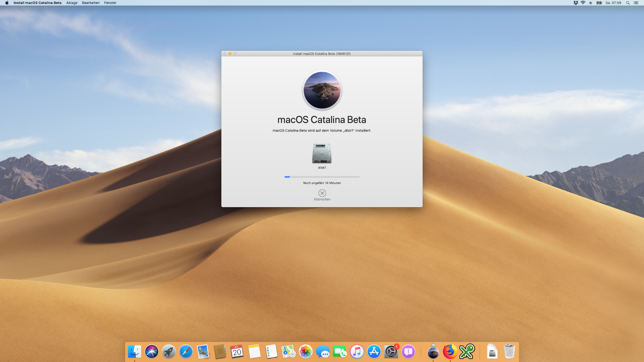Screen dimensions: 644x362
Task: Click the Catalina installer Dock icon
Action: point(433,352)
